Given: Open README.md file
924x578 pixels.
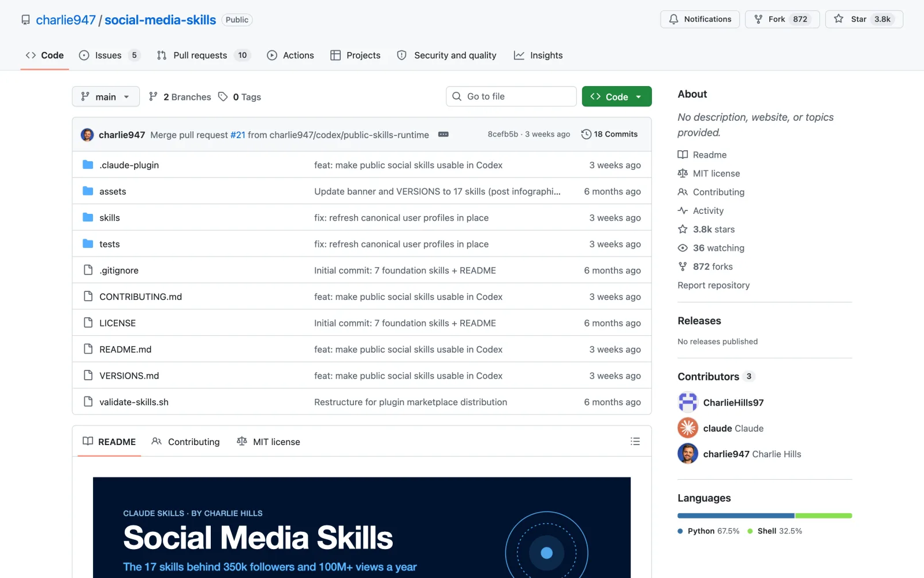Looking at the screenshot, I should 125,349.
